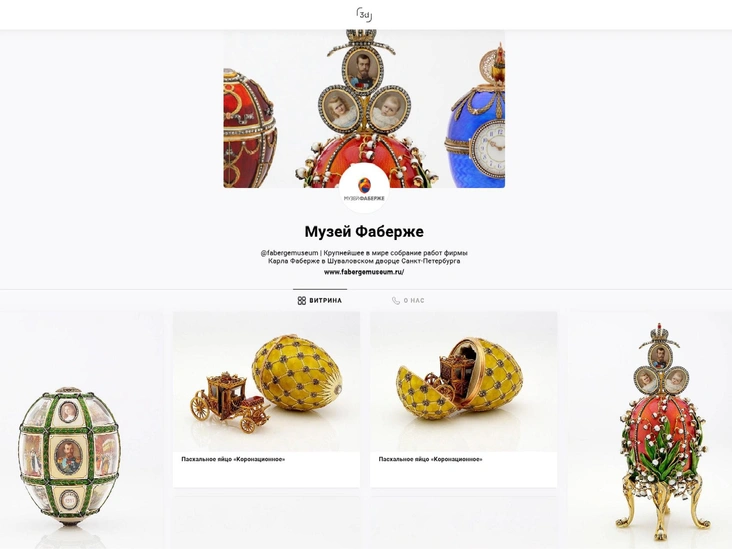Screen dimensions: 732x549
Task: Click dark red egg in banner
Action: pos(249,128)
